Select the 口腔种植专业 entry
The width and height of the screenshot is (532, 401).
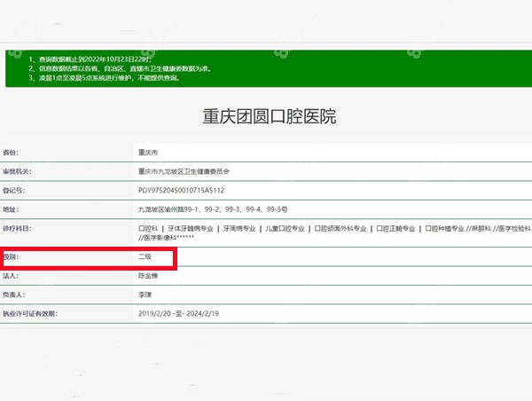(444, 229)
